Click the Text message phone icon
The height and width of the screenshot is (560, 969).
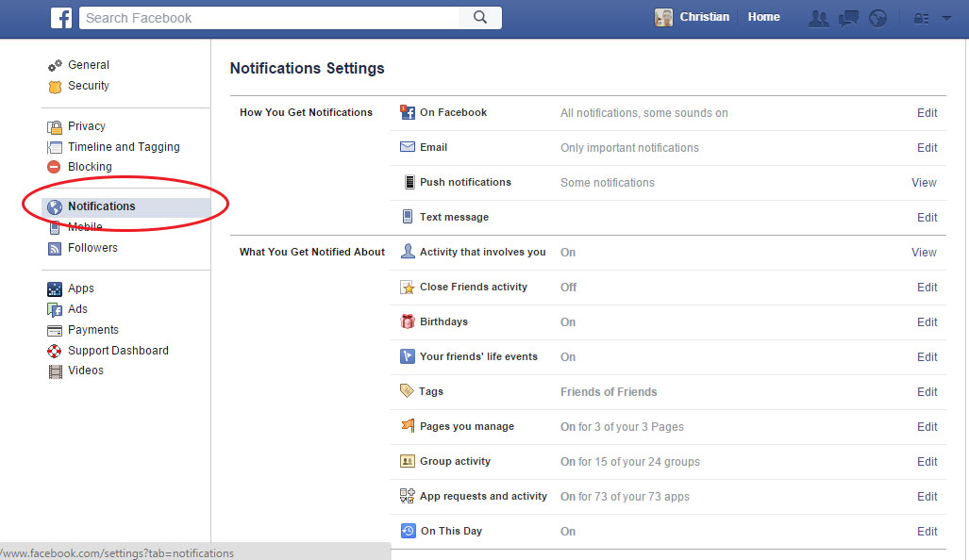click(x=408, y=216)
